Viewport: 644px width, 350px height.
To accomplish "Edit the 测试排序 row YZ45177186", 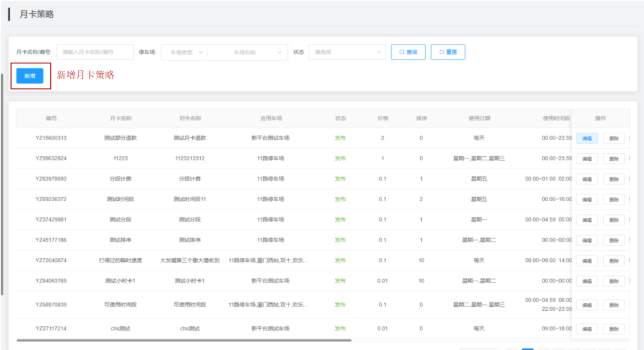I will [587, 240].
